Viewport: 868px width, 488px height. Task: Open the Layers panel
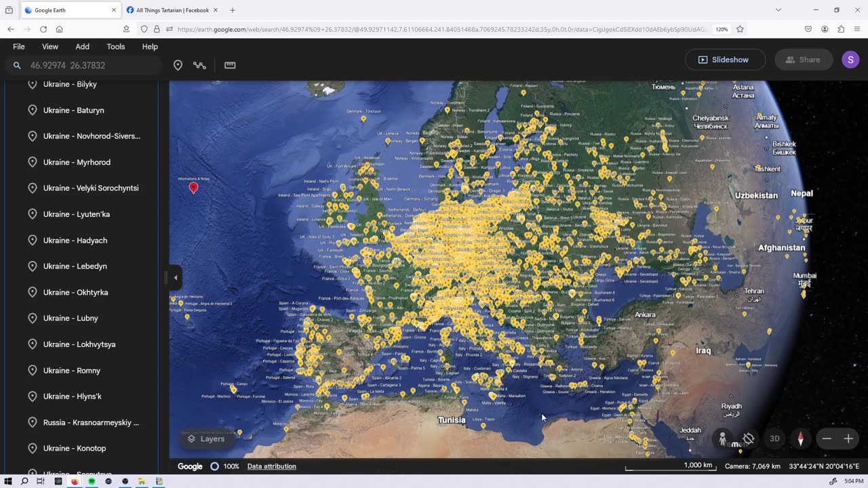pos(206,439)
